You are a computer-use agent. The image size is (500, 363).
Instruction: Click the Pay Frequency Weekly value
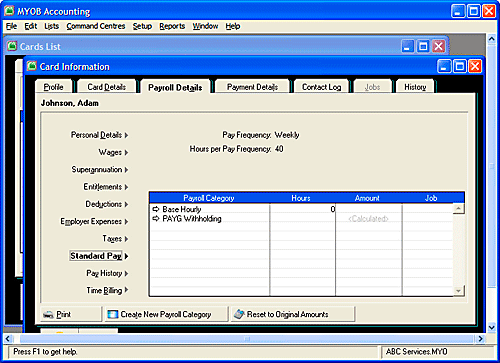[x=287, y=135]
